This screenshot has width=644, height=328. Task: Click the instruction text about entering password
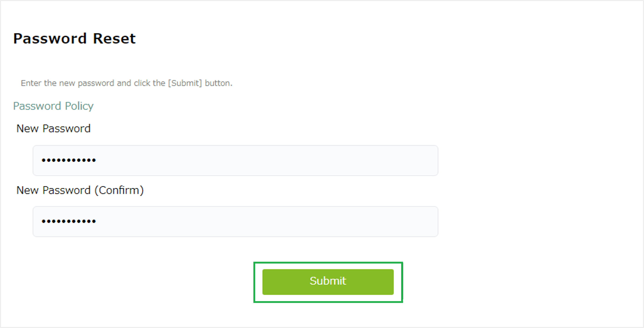point(127,83)
